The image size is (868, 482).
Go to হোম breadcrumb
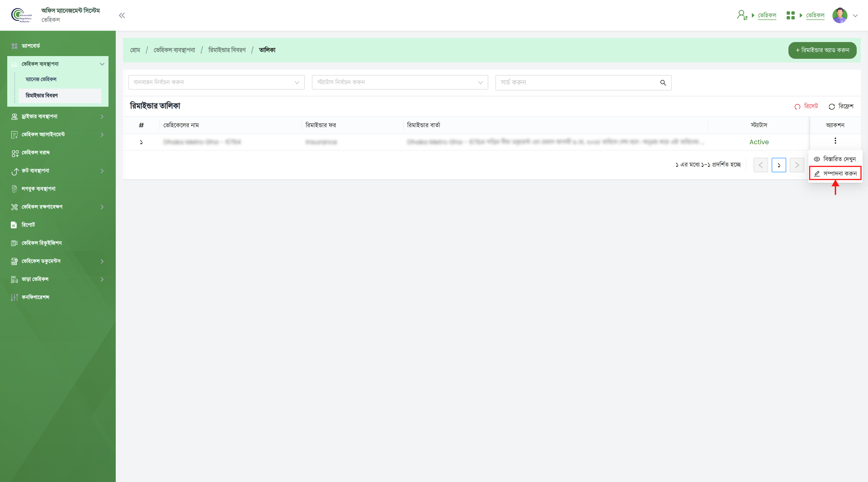click(135, 50)
